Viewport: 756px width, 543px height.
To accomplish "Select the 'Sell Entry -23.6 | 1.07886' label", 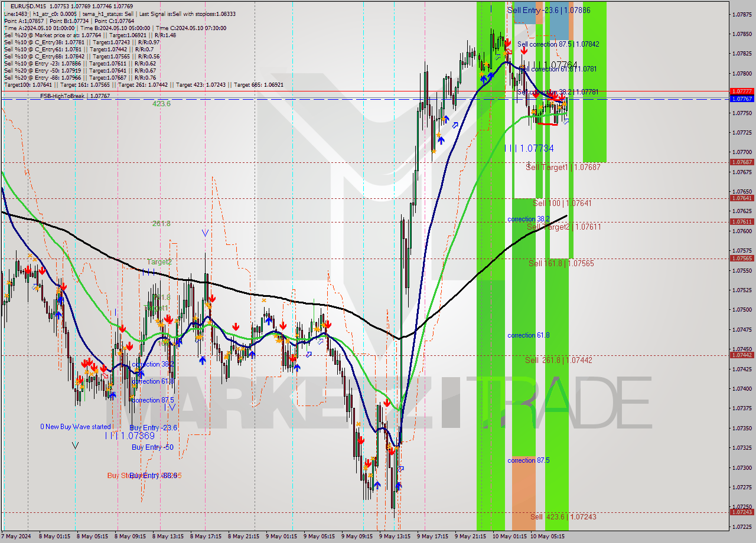I will (549, 10).
